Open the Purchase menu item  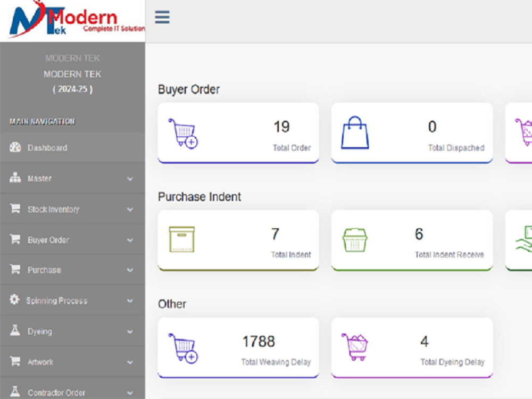pyautogui.click(x=72, y=270)
